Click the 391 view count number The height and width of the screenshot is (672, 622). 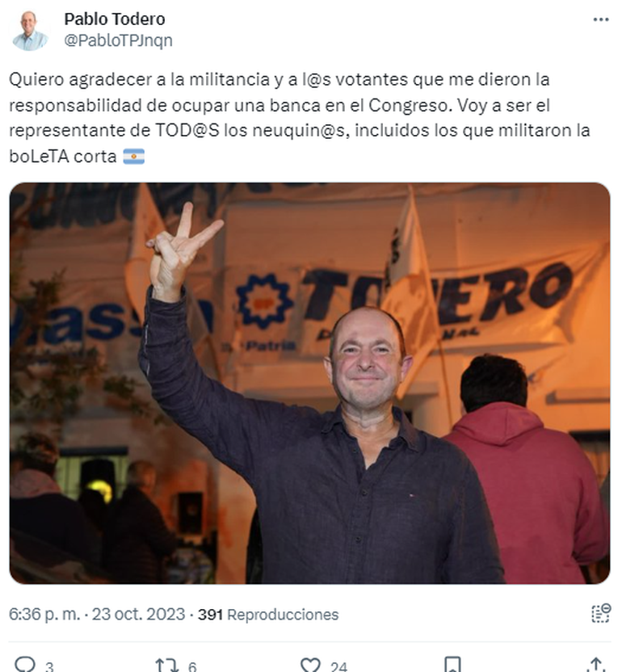pyautogui.click(x=210, y=615)
